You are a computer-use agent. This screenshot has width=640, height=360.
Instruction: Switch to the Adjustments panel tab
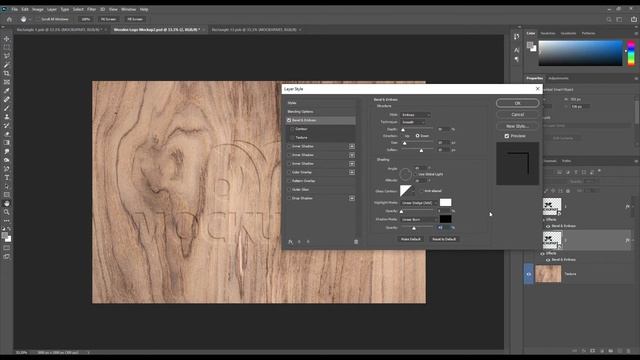click(558, 78)
